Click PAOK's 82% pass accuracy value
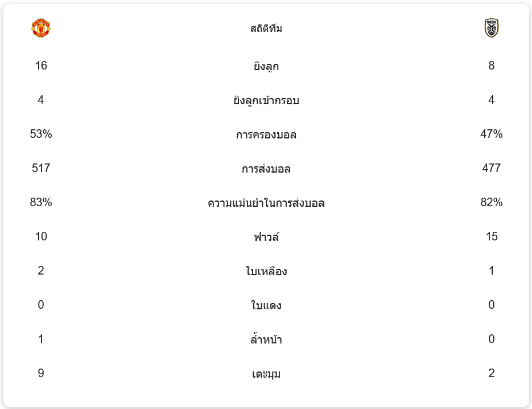The height and width of the screenshot is (409, 532). (491, 202)
